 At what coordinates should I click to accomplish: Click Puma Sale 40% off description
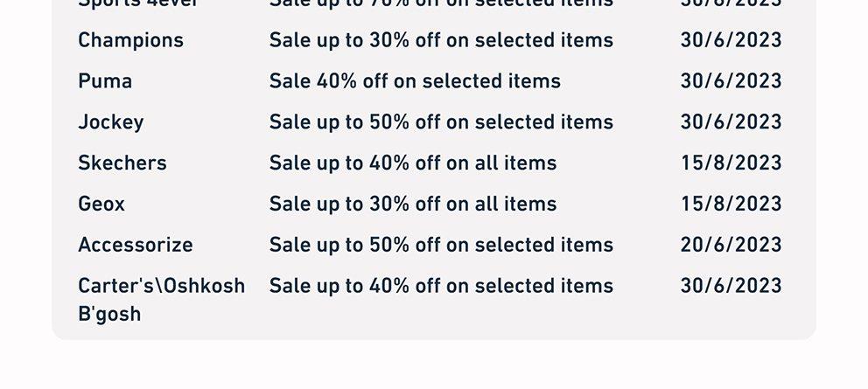pos(415,81)
